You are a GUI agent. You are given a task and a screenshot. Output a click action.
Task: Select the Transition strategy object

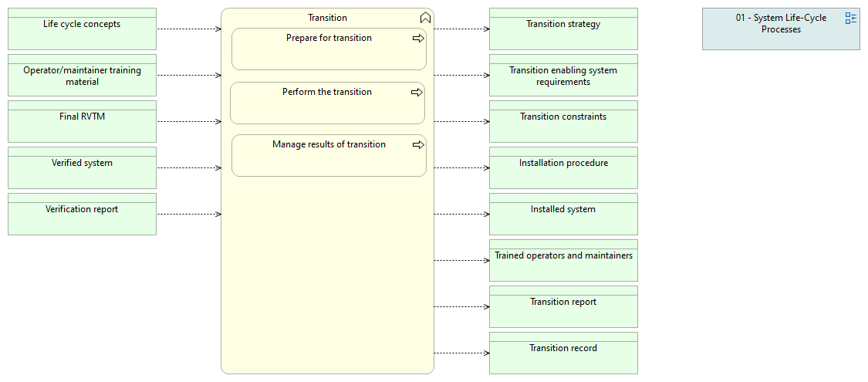click(563, 29)
